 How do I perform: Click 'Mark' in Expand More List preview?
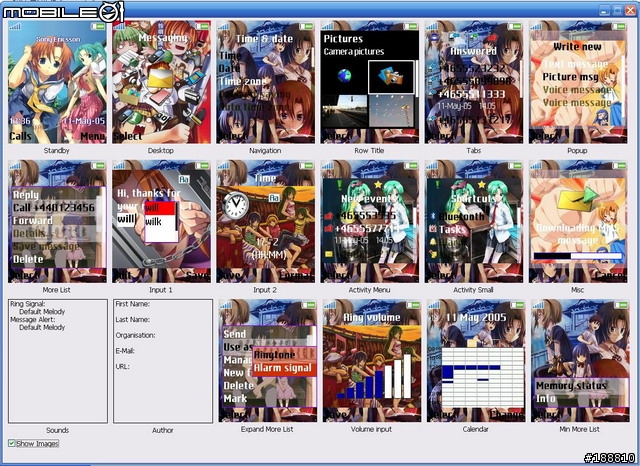coord(235,399)
